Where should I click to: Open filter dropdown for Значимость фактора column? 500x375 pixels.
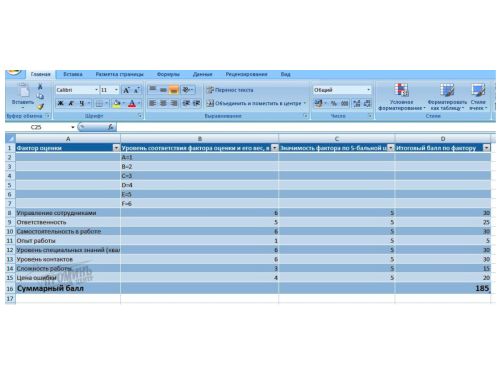click(x=390, y=148)
